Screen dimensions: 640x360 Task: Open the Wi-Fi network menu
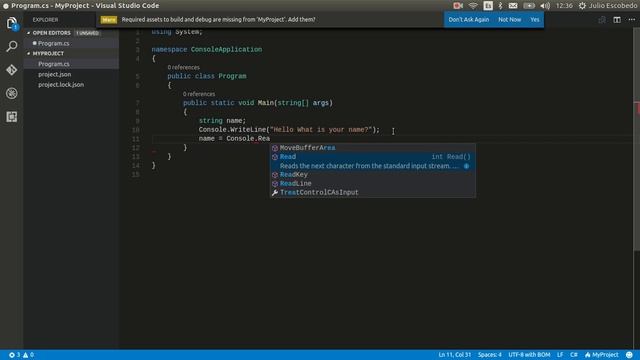coord(473,6)
